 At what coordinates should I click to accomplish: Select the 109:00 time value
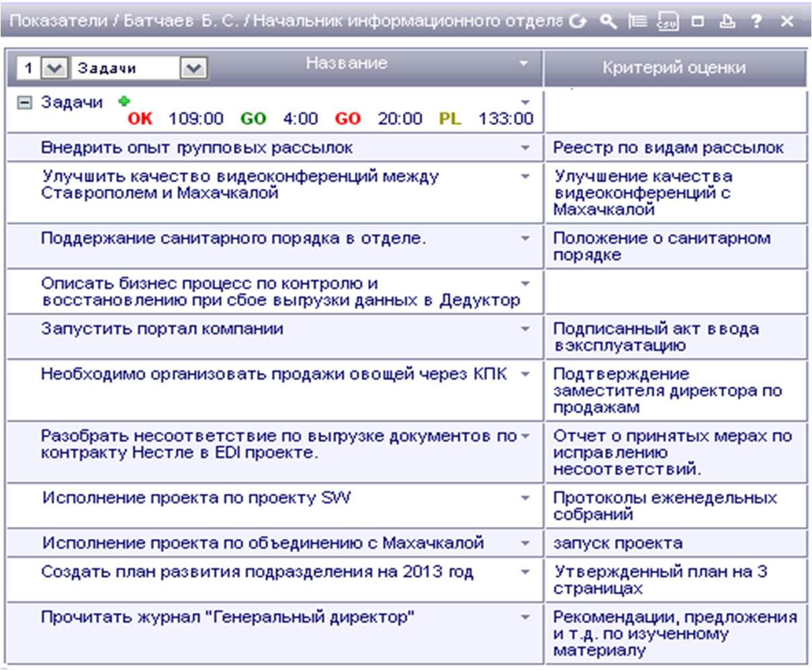[x=195, y=119]
